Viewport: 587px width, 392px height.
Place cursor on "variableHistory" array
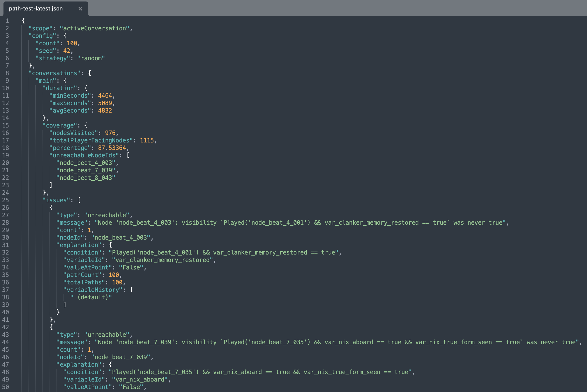pos(93,289)
